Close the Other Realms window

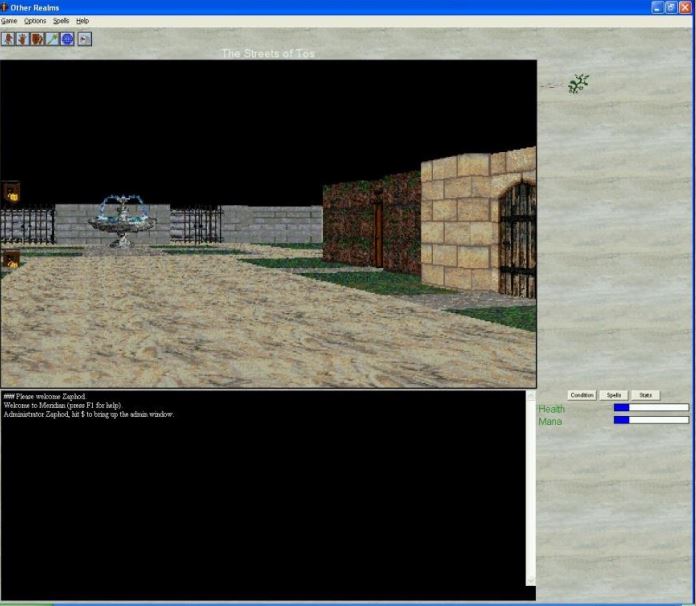click(685, 8)
